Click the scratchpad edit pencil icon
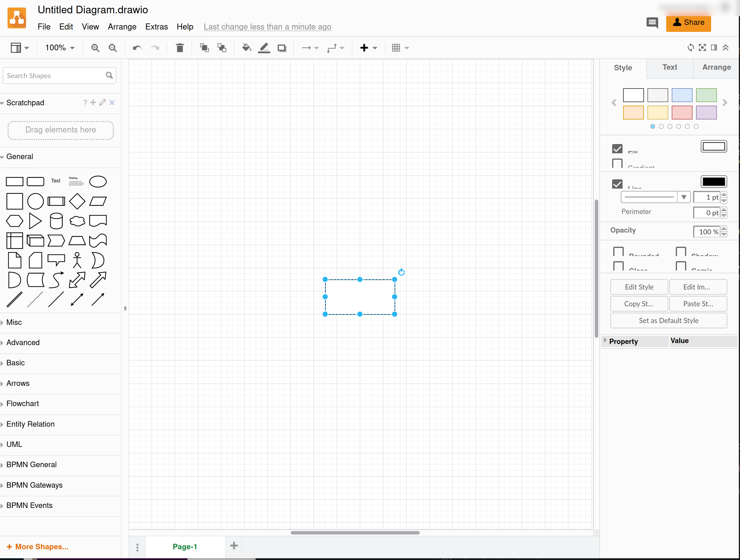 point(103,102)
